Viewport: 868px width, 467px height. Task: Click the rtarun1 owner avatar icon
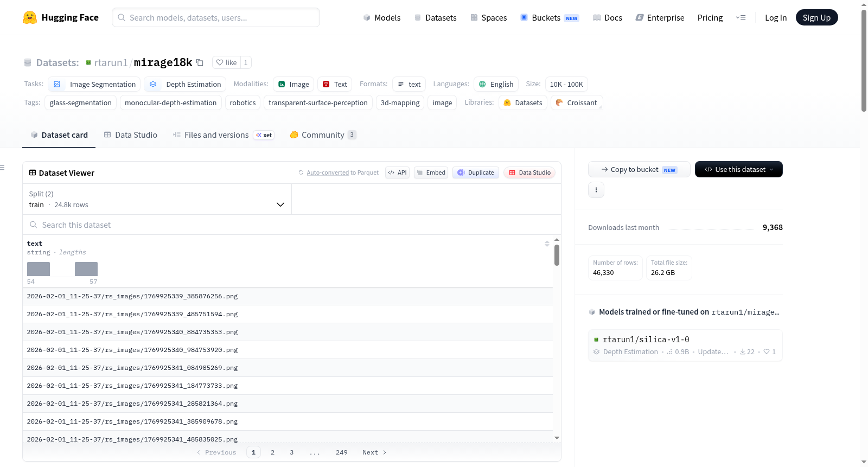(88, 62)
